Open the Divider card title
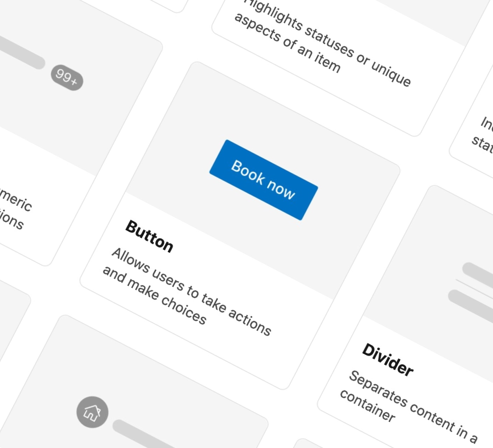Screen dimensions: 493x448 [x=388, y=360]
